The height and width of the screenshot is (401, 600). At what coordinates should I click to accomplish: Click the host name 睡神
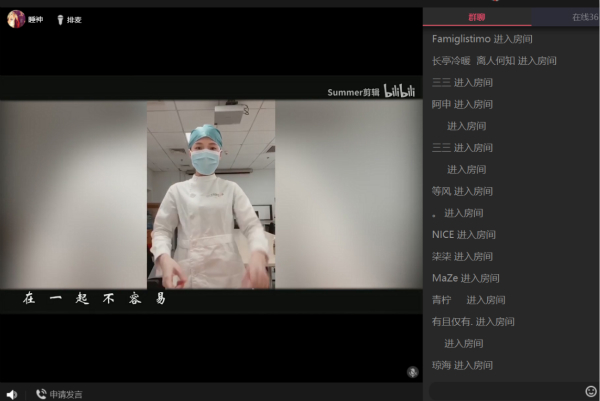35,19
